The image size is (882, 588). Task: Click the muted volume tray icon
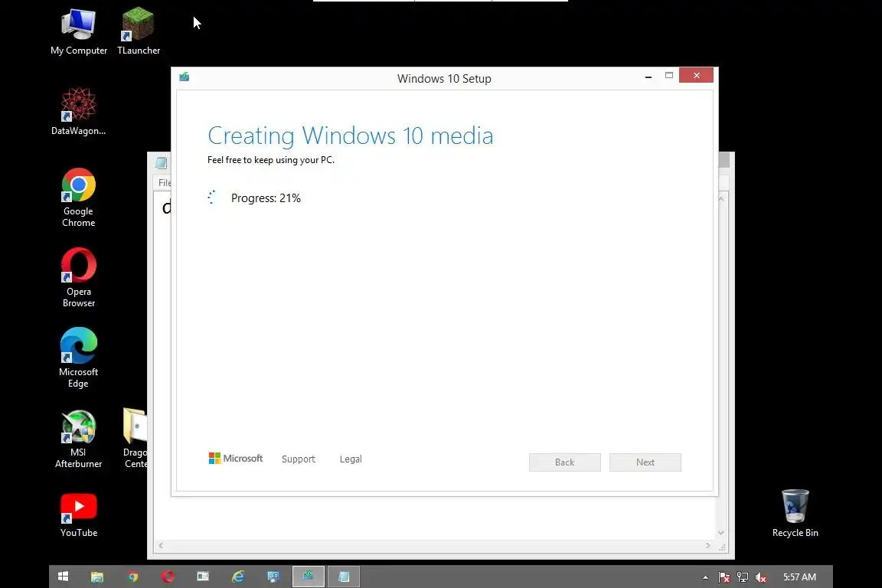click(760, 577)
